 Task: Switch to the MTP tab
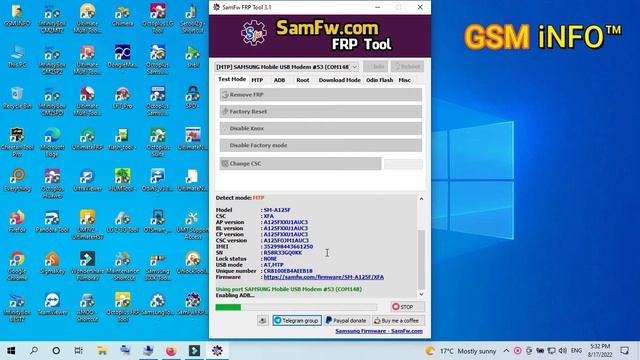pos(257,80)
